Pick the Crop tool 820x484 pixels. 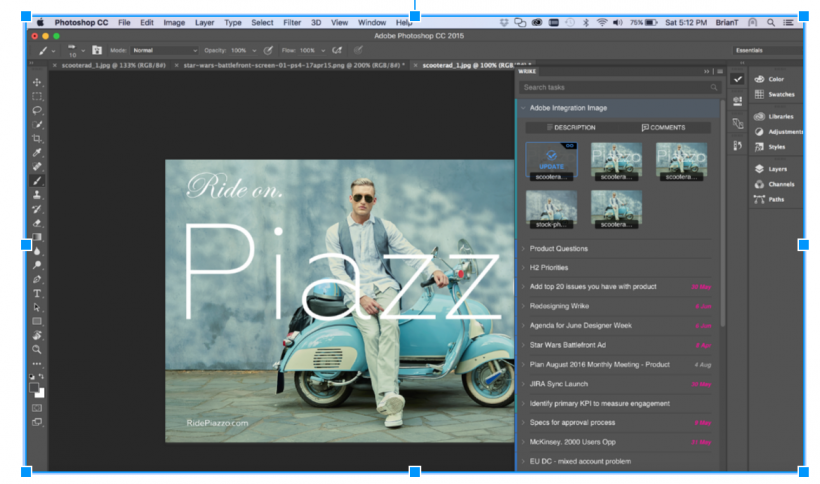pos(37,138)
